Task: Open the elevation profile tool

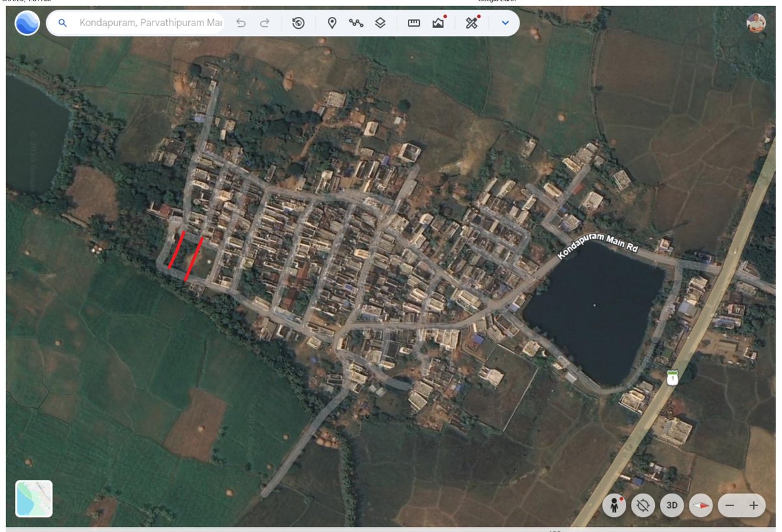Action: 439,23
